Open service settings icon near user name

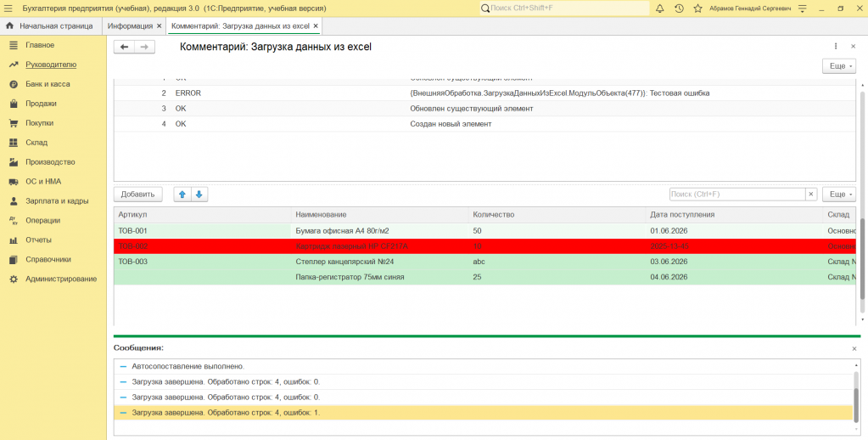(x=803, y=8)
